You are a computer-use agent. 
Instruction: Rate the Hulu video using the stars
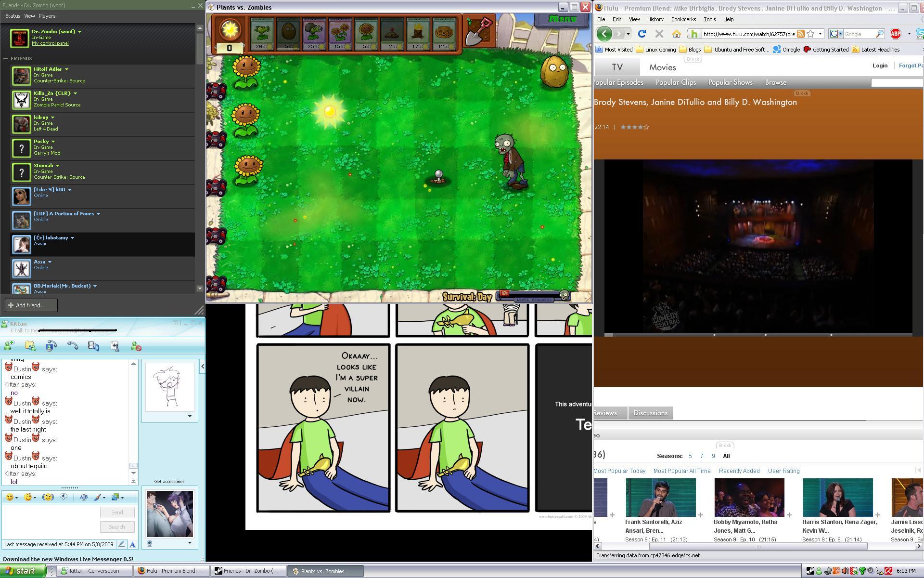tap(635, 127)
